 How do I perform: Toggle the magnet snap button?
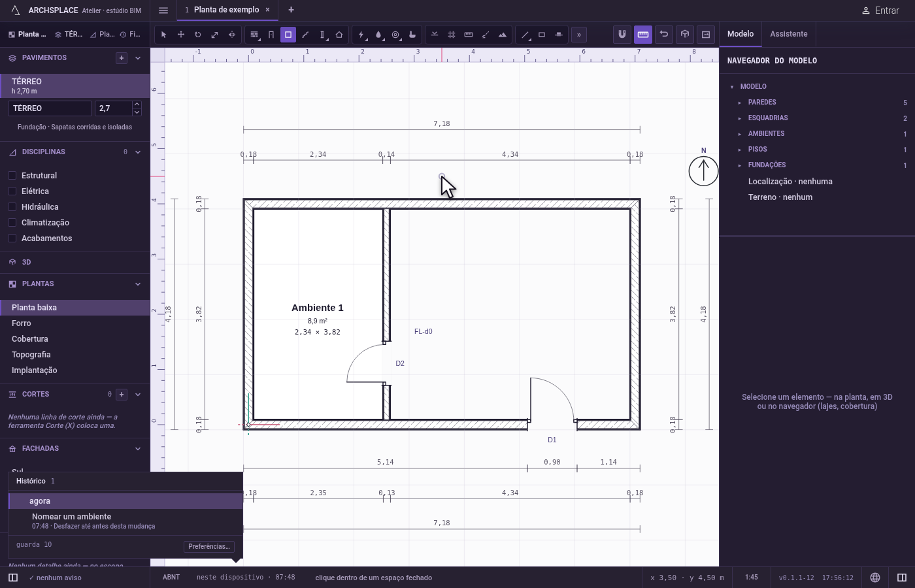coord(622,34)
